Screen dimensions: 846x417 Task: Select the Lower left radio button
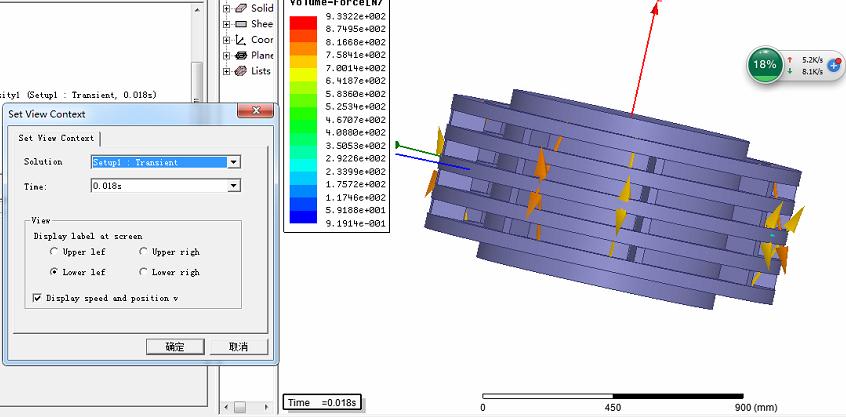(53, 272)
